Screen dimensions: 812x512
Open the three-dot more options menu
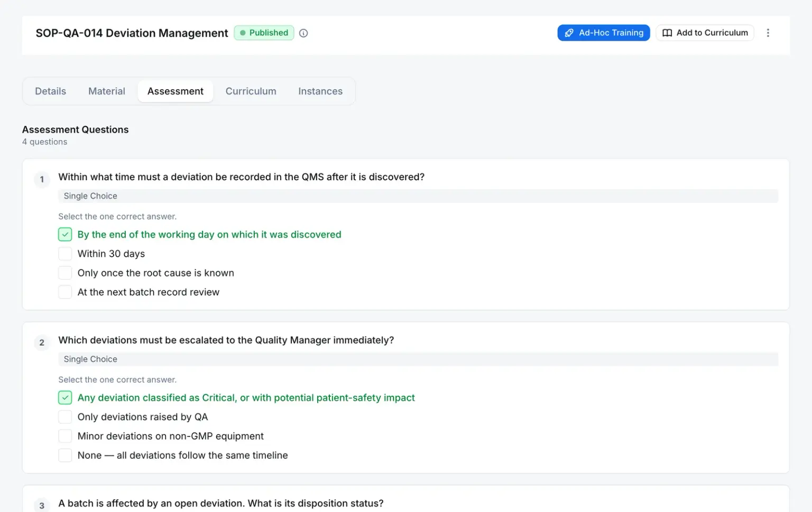pos(768,33)
